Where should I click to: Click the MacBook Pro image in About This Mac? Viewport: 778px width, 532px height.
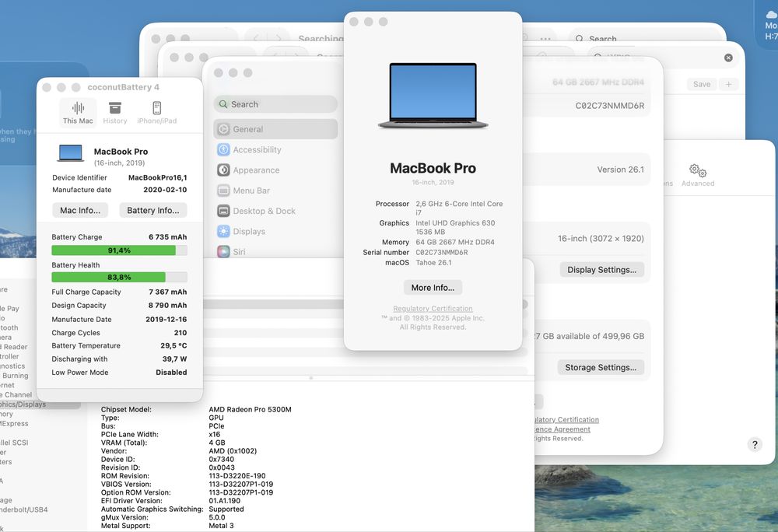pos(433,95)
